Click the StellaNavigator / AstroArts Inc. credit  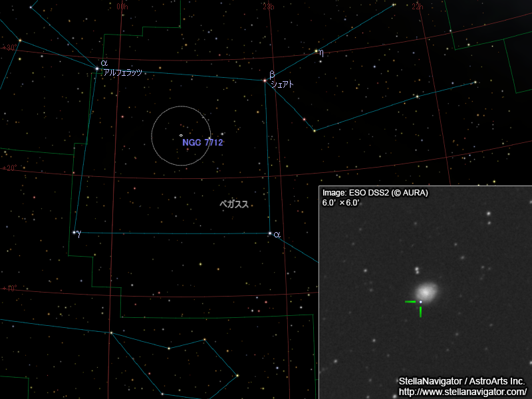coord(462,381)
